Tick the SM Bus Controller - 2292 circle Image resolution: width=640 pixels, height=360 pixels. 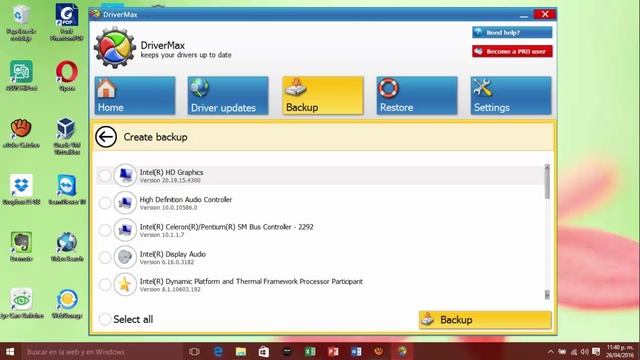(105, 230)
